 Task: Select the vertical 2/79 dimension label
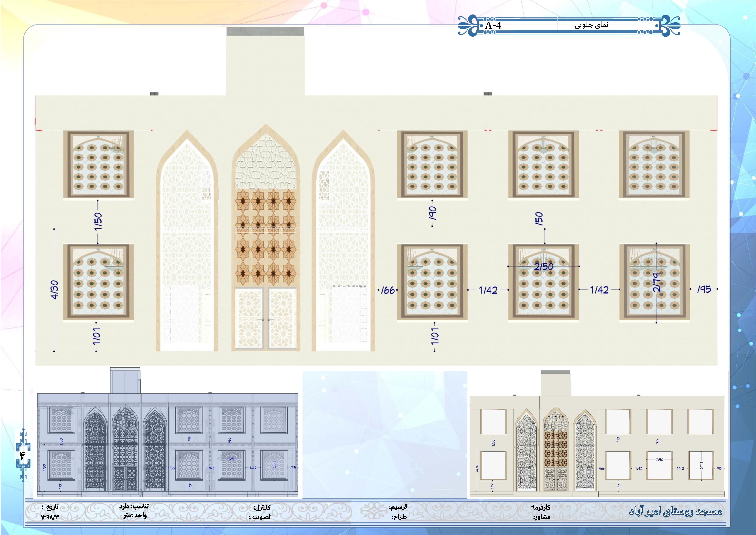coord(656,282)
